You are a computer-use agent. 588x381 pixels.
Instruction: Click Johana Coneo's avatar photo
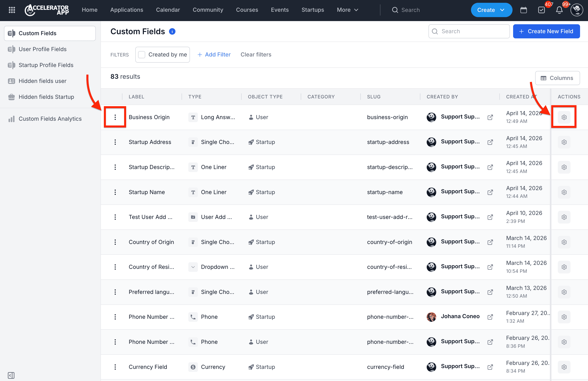431,317
